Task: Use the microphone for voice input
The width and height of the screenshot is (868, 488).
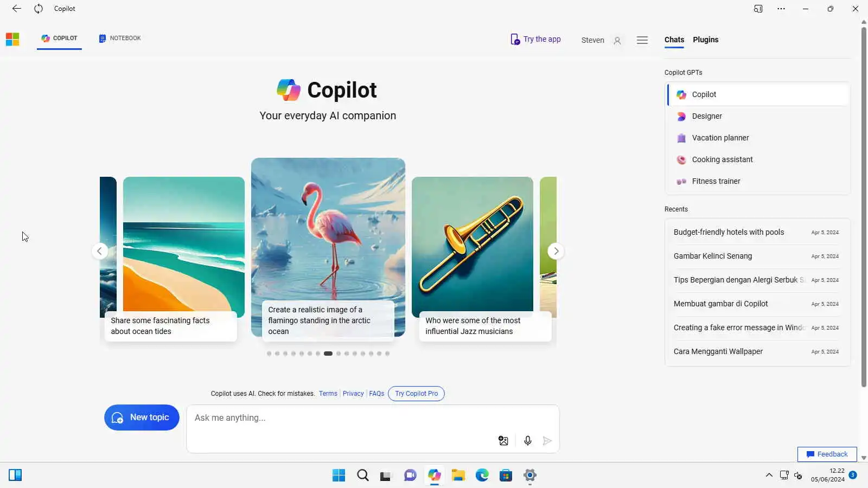Action: coord(527,441)
